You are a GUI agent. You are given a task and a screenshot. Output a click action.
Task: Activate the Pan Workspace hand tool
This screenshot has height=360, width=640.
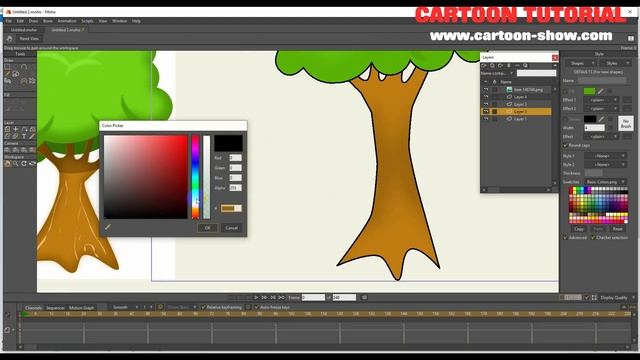click(7, 164)
